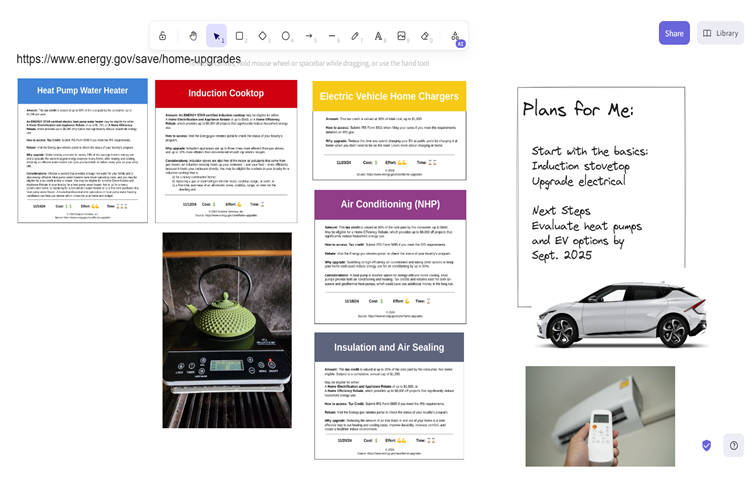Image resolution: width=746 pixels, height=493 pixels.
Task: Select the energy.gov home-upgrades URL text
Action: pos(128,59)
